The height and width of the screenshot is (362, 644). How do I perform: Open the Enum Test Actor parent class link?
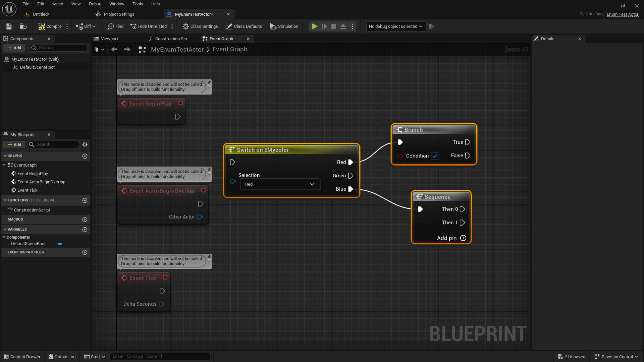coord(622,14)
